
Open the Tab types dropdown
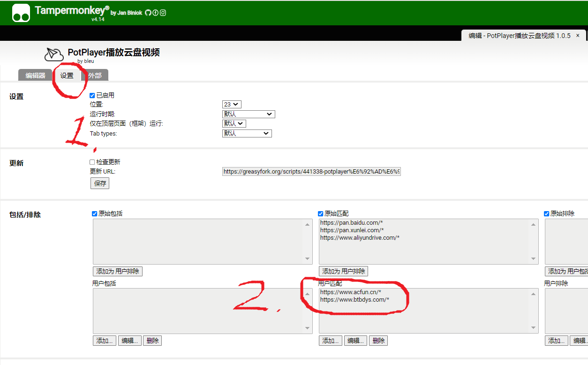tap(247, 133)
